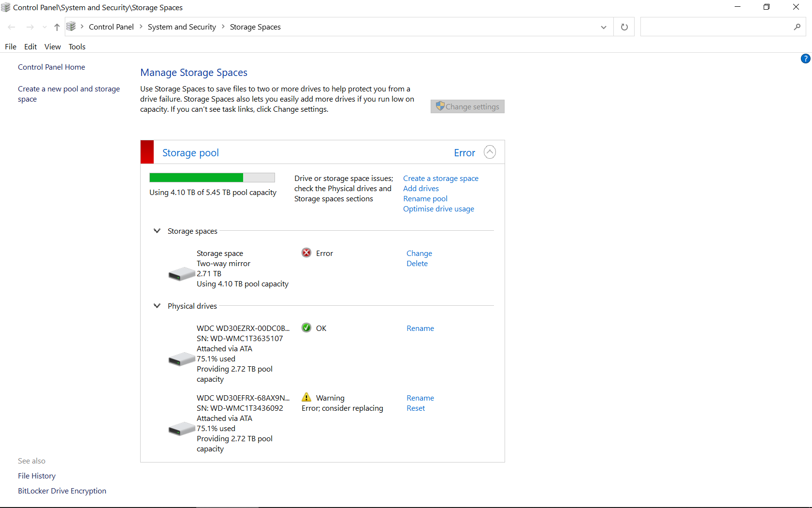Screen dimensions: 812x508
Task: Click the Rename pool link
Action: point(425,198)
